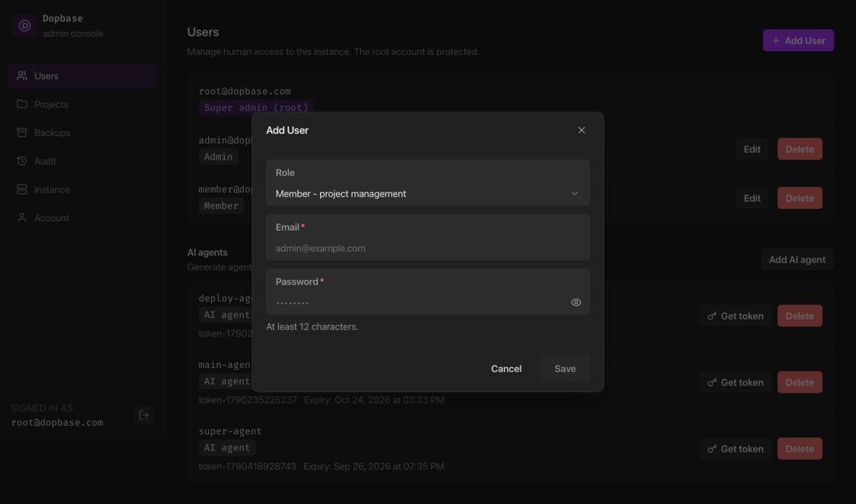
Task: Delete the deploy-agent row
Action: pyautogui.click(x=800, y=316)
